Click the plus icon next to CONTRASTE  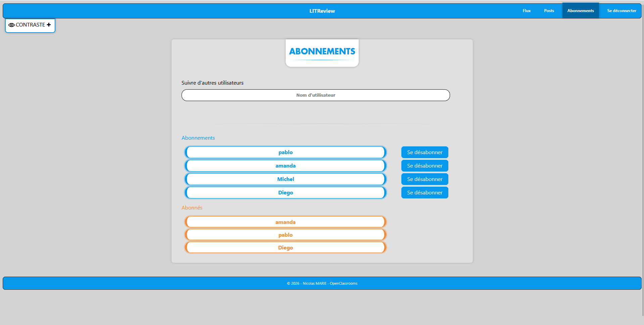pyautogui.click(x=49, y=25)
